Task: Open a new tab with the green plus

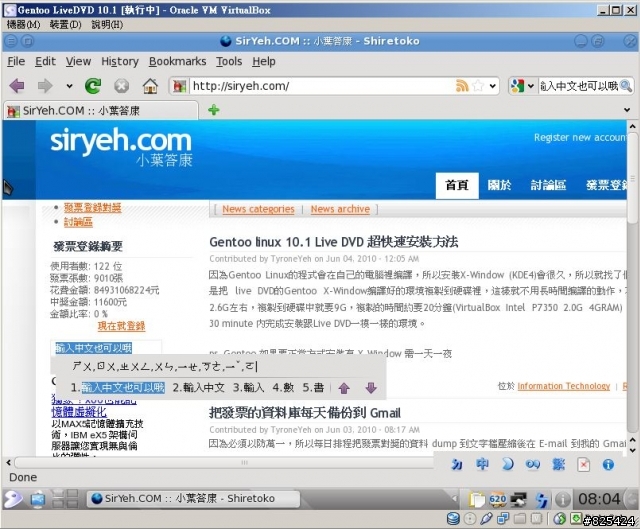Action: click(214, 110)
